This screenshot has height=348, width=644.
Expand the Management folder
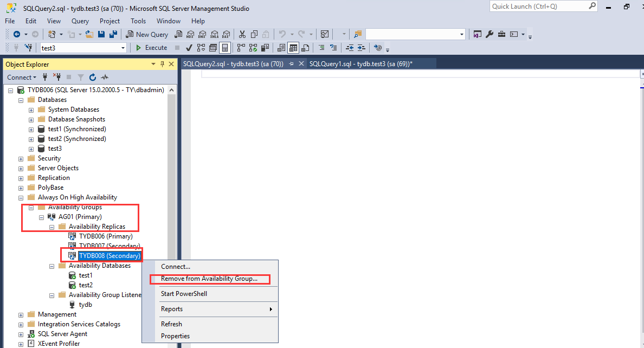click(21, 315)
